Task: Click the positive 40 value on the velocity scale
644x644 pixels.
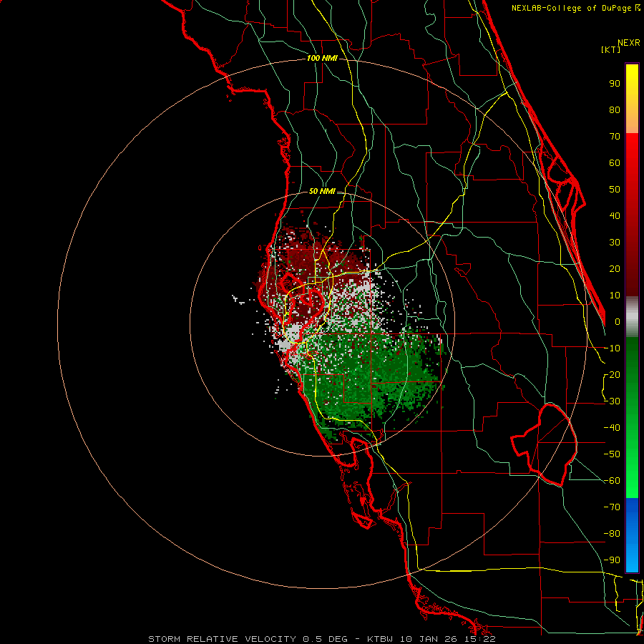Action: 615,216
